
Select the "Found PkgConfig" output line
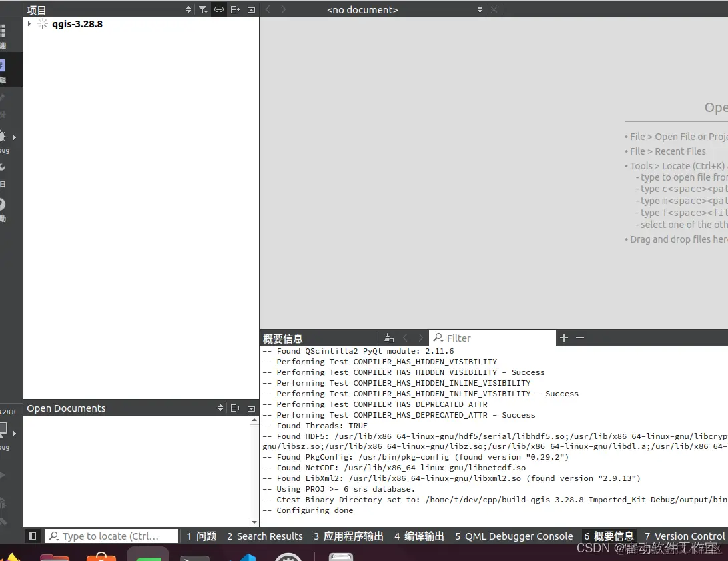coord(416,456)
